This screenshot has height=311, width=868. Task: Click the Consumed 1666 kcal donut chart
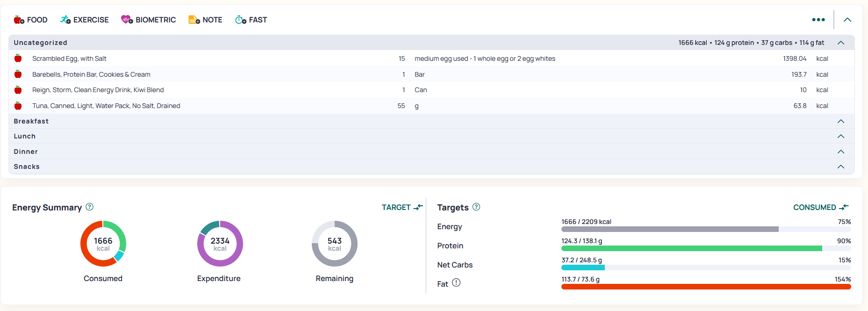coord(103,244)
